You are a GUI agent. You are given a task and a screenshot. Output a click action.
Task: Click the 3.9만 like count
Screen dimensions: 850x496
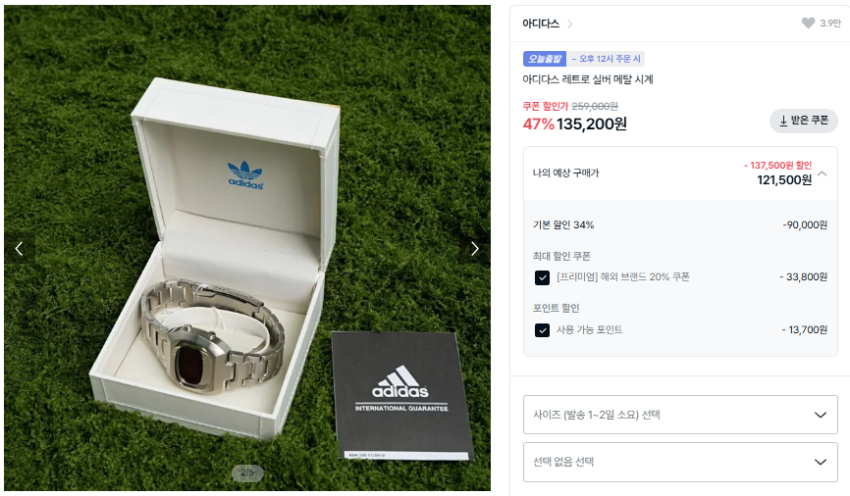point(830,24)
